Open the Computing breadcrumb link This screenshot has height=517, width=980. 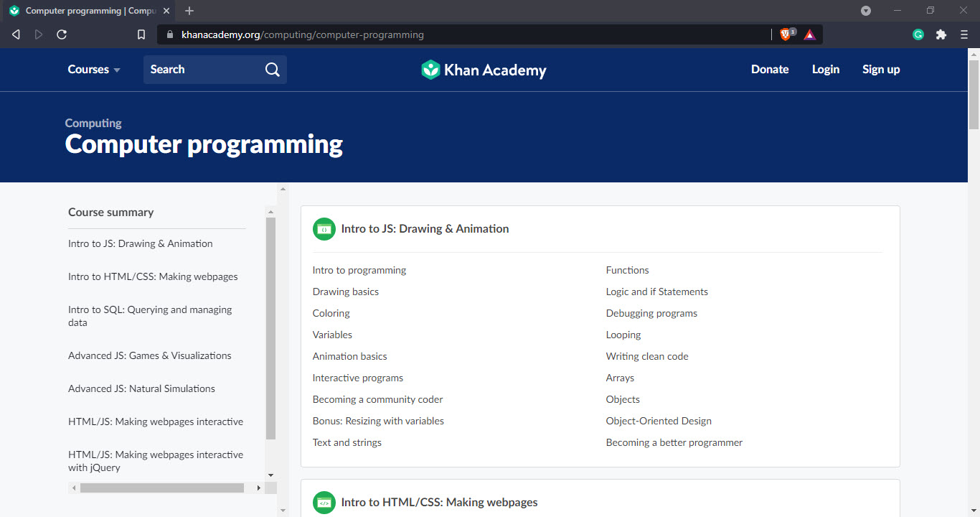click(93, 124)
